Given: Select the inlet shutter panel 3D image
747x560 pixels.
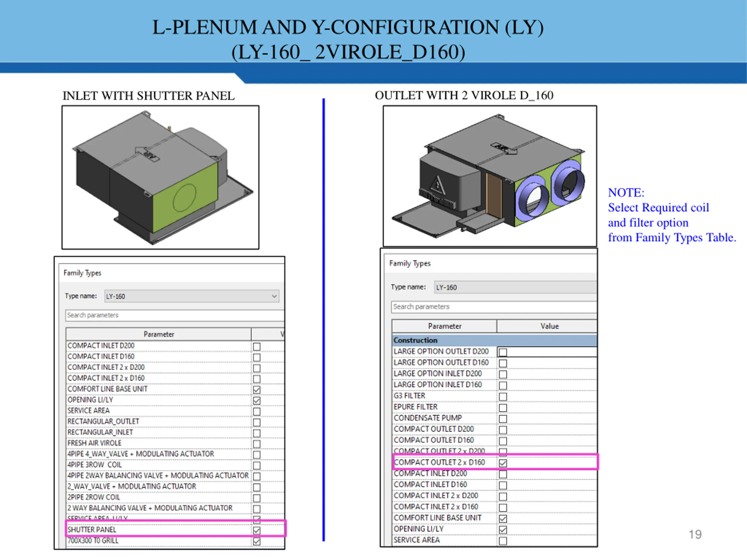Looking at the screenshot, I should click(x=160, y=178).
